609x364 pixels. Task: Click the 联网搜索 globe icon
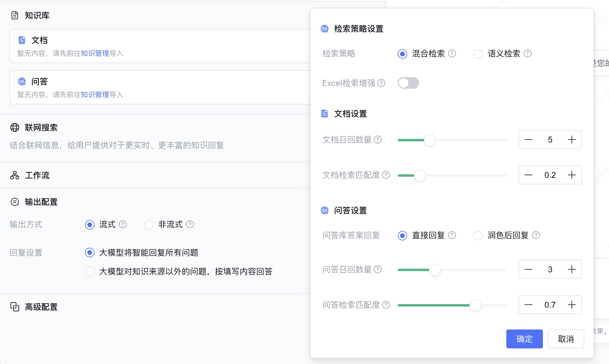[15, 127]
